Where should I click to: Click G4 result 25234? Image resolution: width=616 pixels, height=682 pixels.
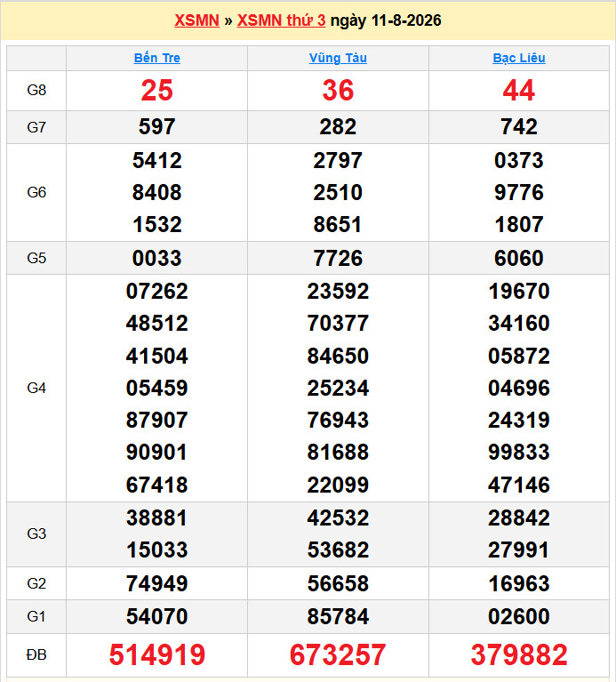pyautogui.click(x=338, y=388)
